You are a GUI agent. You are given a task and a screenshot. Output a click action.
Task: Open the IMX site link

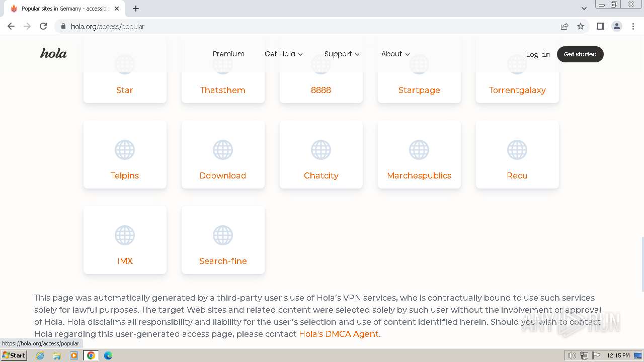pyautogui.click(x=125, y=261)
